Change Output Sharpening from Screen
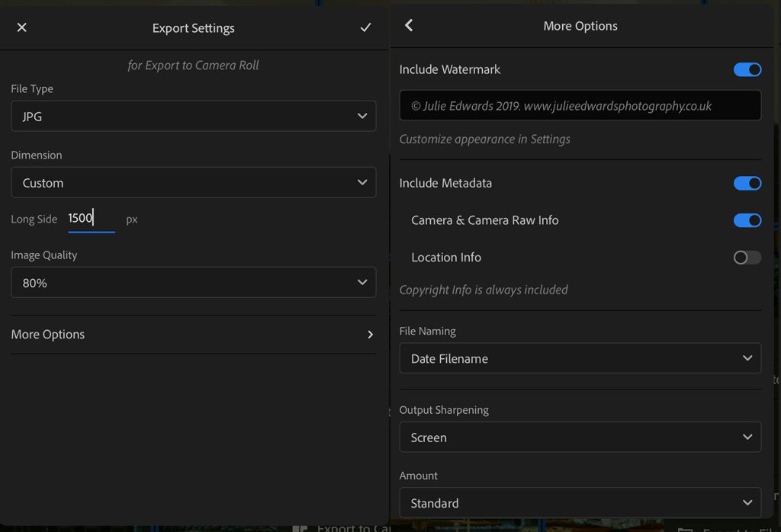This screenshot has width=781, height=532. tap(580, 437)
